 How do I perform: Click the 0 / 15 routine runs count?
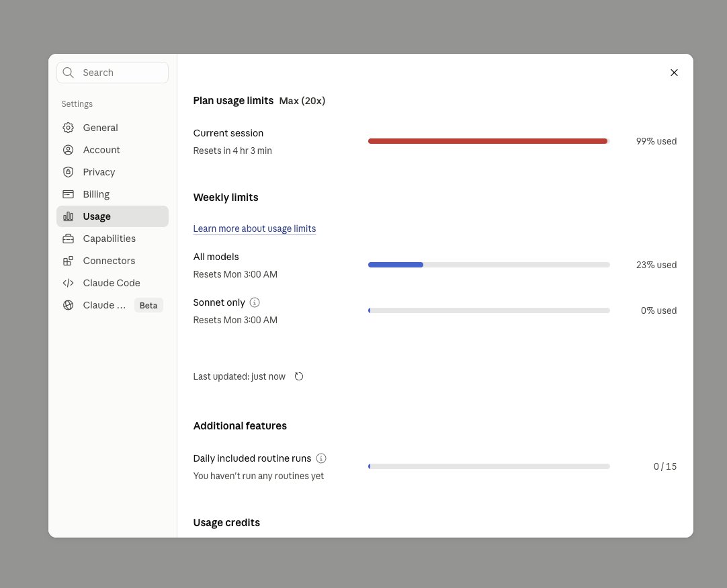pos(665,466)
